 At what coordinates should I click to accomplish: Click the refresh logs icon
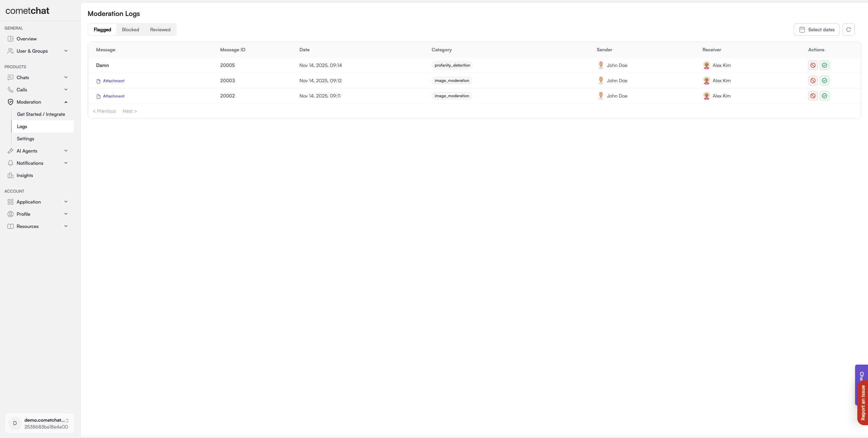tap(848, 30)
